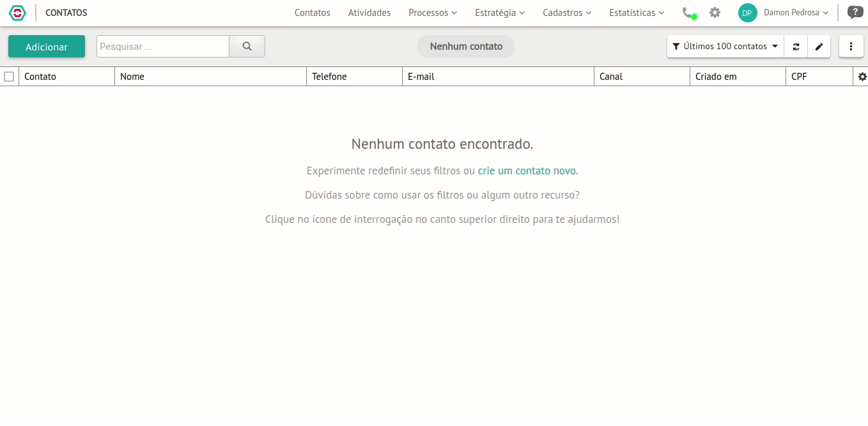868x426 pixels.
Task: Click the pencil edit icon
Action: click(x=819, y=47)
